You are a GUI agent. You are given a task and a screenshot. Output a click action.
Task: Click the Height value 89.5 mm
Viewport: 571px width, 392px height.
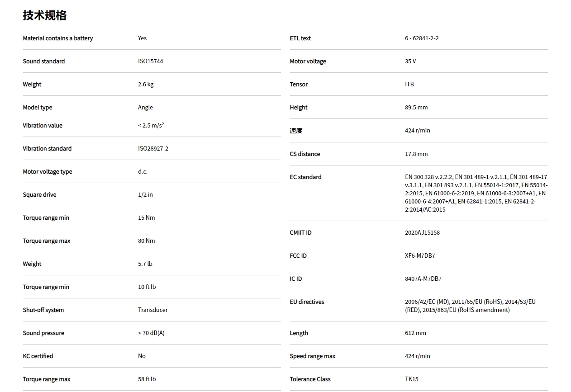point(416,108)
